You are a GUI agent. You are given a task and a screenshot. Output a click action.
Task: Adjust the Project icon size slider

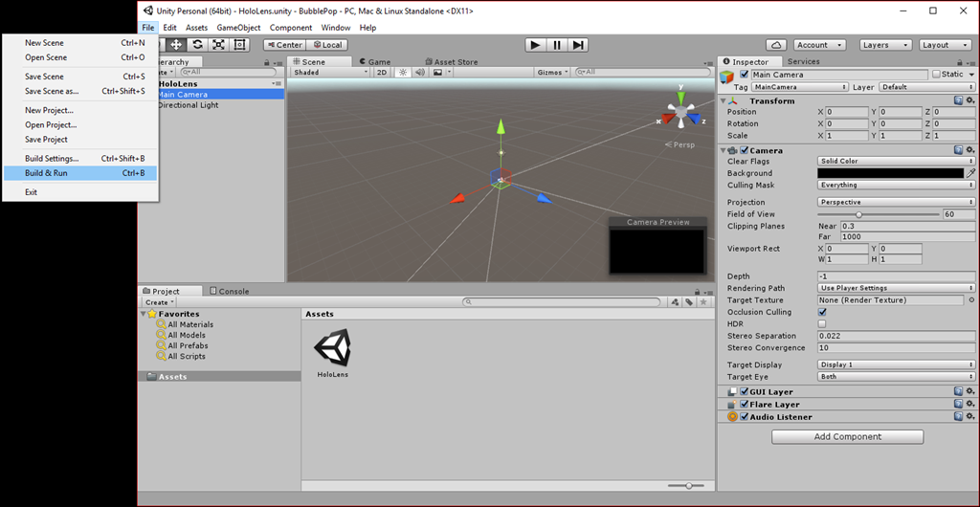pos(689,485)
